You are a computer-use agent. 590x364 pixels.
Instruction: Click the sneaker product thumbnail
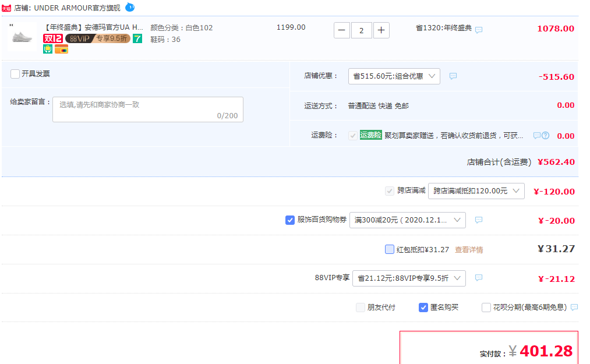click(22, 37)
